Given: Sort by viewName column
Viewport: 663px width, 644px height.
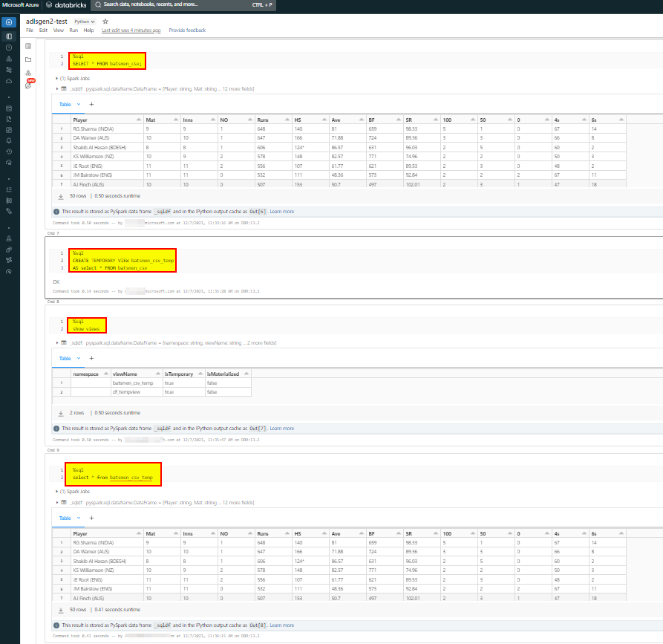Looking at the screenshot, I should point(157,374).
